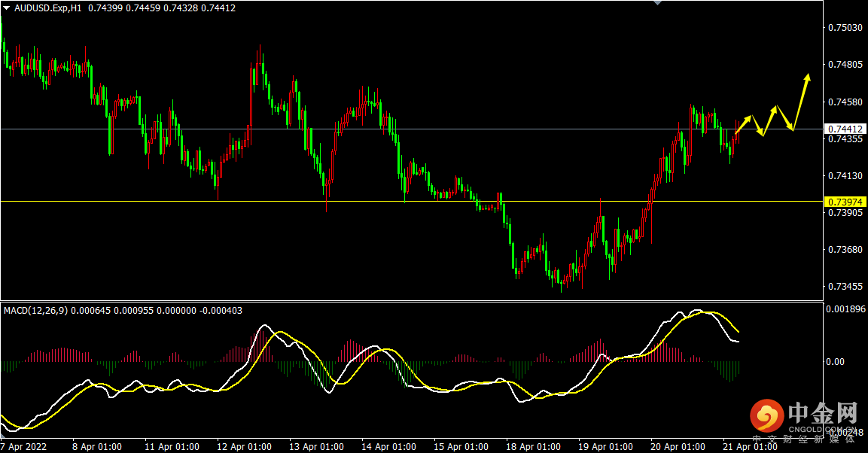Click the 0.74805 price scale label
This screenshot has width=868, height=453.
(x=845, y=65)
